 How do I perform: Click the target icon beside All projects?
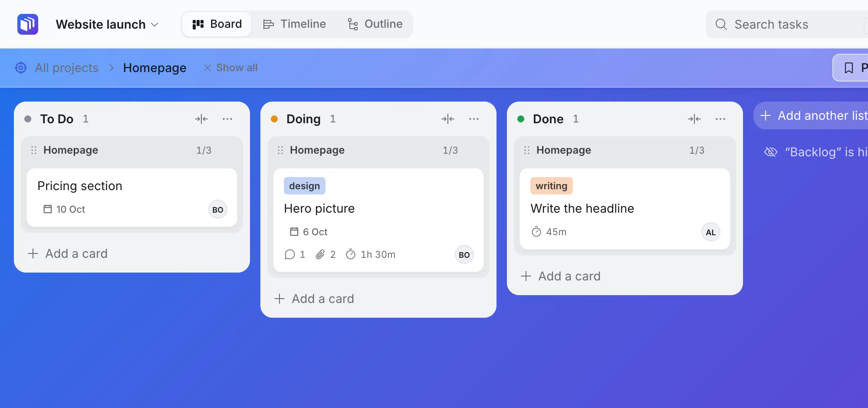[x=21, y=68]
